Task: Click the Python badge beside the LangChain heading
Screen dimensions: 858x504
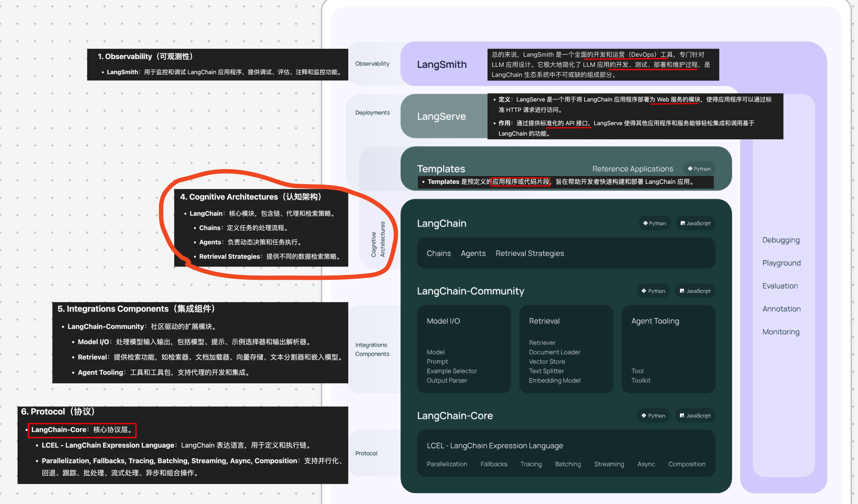Action: click(x=654, y=223)
